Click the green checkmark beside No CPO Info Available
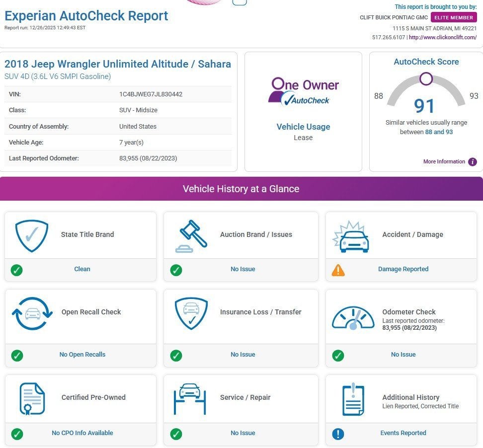The width and height of the screenshot is (483, 448). click(x=17, y=434)
